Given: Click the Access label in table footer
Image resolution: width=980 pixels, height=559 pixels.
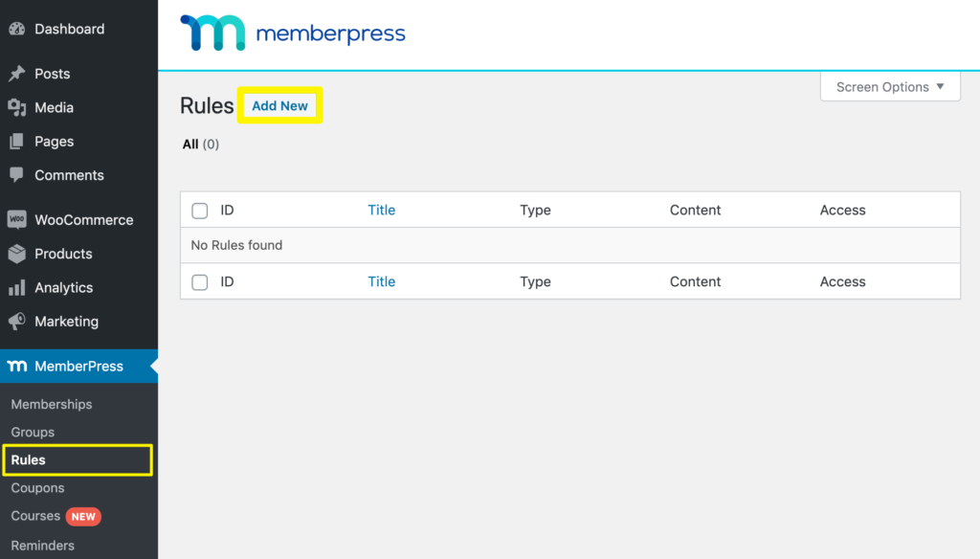Looking at the screenshot, I should [842, 281].
